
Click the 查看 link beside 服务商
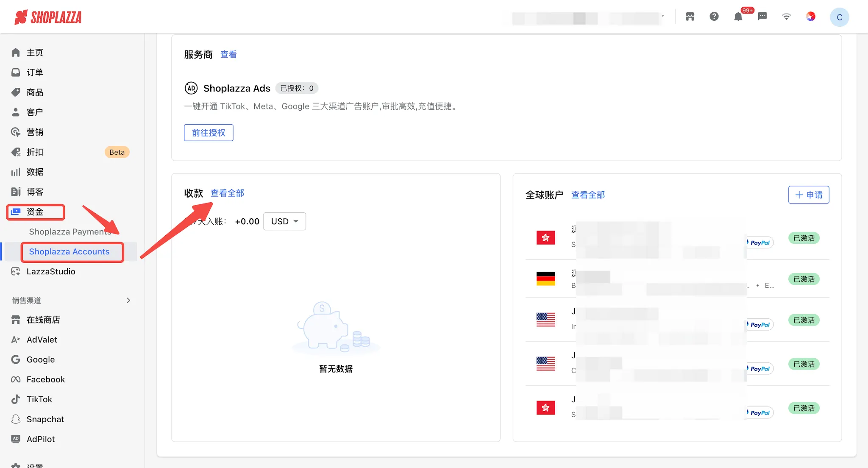coord(228,54)
